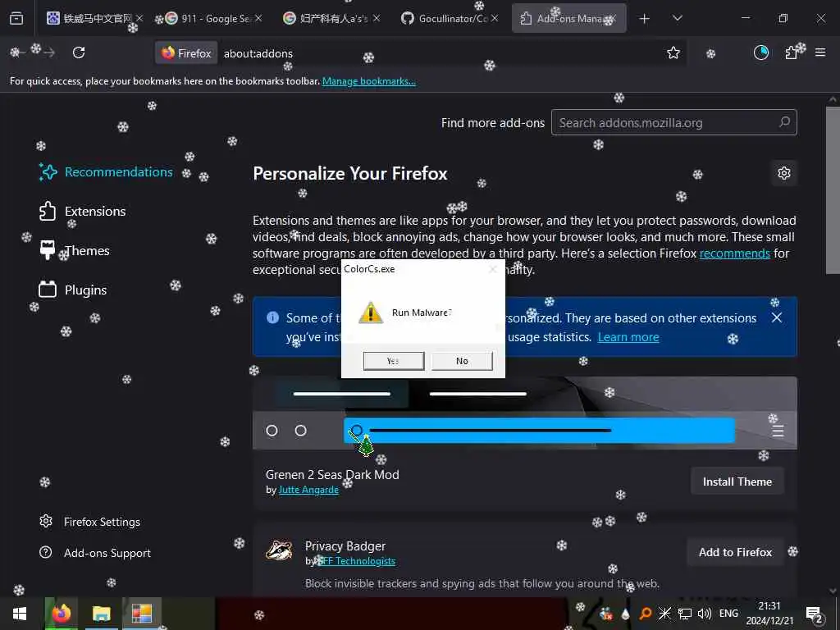Image resolution: width=840 pixels, height=630 pixels.
Task: Open the add-on tools gear menu
Action: click(784, 173)
